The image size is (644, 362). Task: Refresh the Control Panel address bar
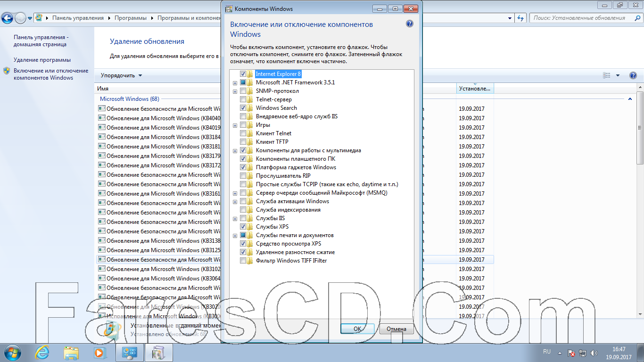[520, 18]
